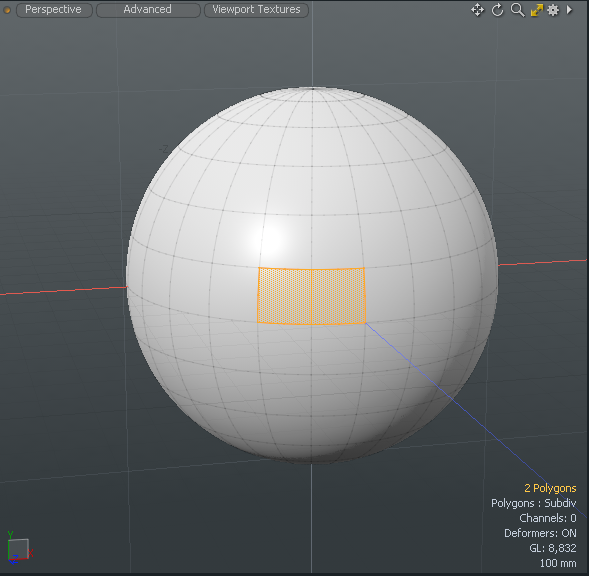This screenshot has height=576, width=589.
Task: Maximize viewport with the yellow expand arrows
Action: tap(536, 10)
